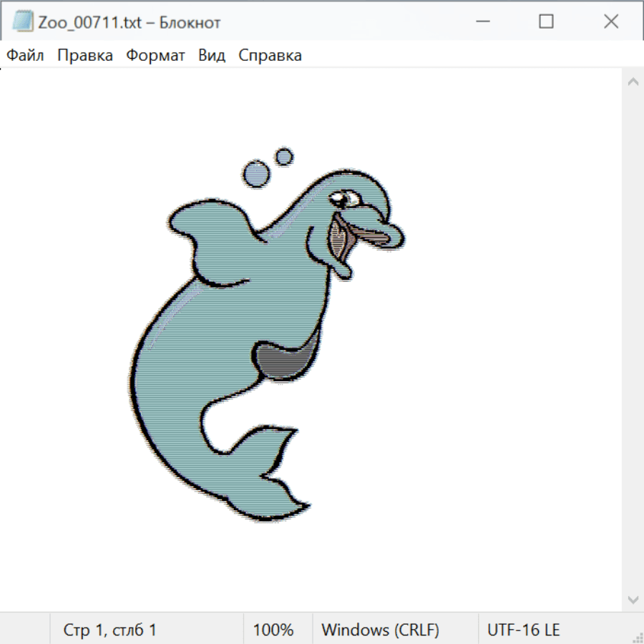Open the Файл menu
The height and width of the screenshot is (644, 644).
25,55
